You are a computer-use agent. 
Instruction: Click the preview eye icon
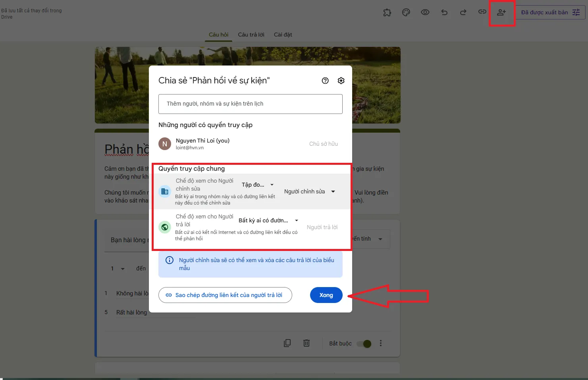tap(425, 12)
